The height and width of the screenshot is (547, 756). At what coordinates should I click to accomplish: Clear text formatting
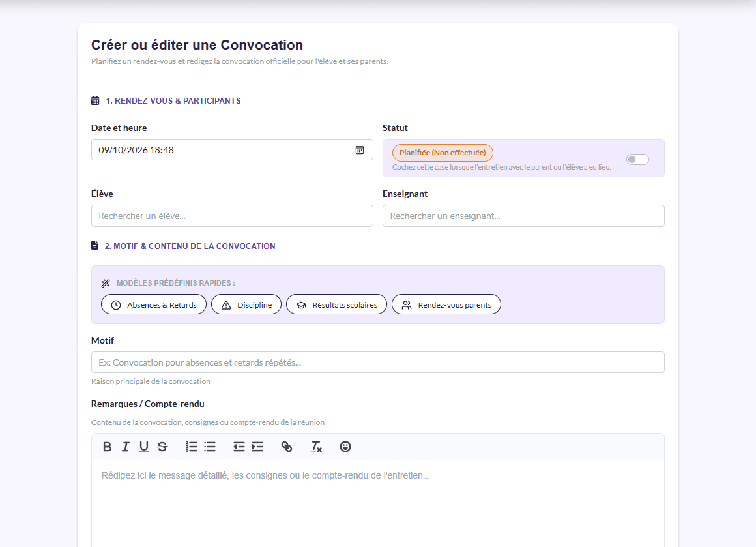pos(316,447)
